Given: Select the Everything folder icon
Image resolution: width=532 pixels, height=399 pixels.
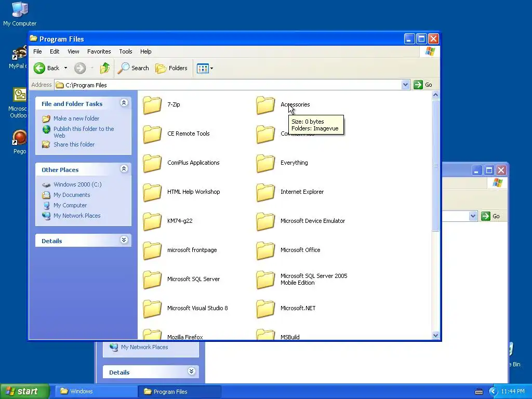Looking at the screenshot, I should point(265,163).
